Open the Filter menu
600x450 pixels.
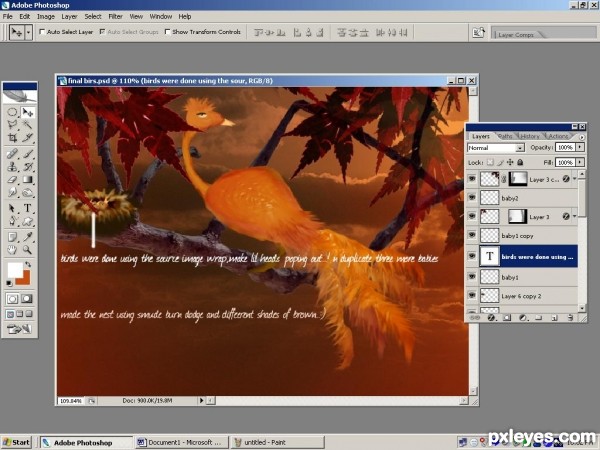(x=115, y=16)
